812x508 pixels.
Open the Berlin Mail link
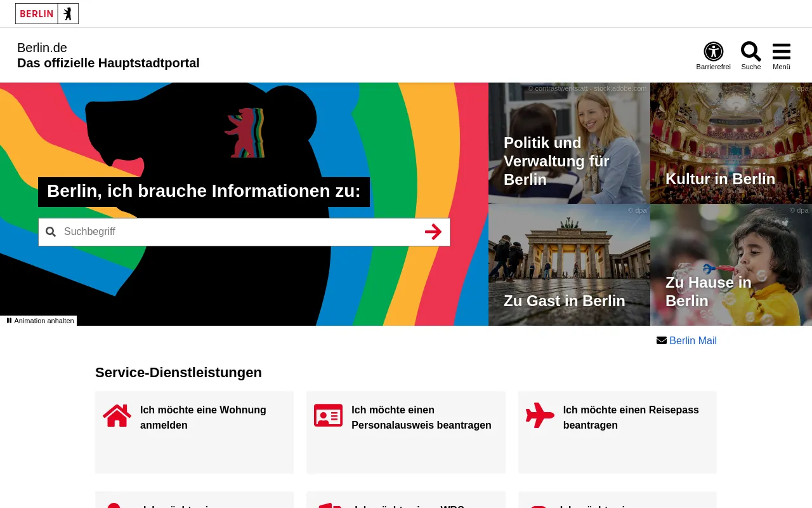pos(693,340)
